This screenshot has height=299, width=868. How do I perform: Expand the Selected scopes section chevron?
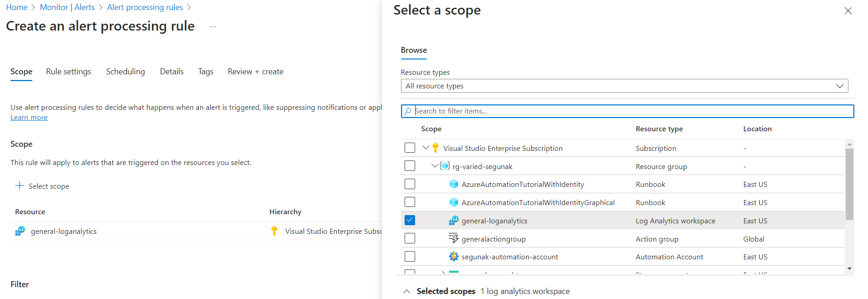pos(407,291)
